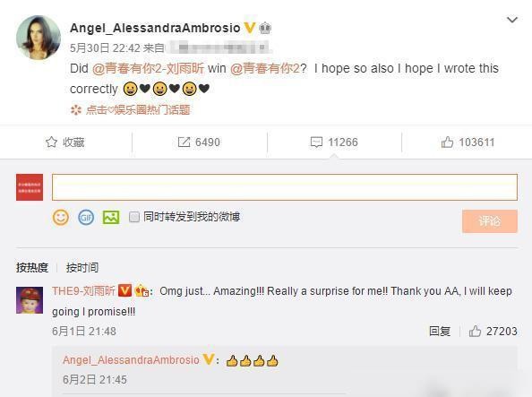Viewport: 532px width, 397px height.
Task: Open the THE9-刘雨昕 username link
Action: (83, 291)
